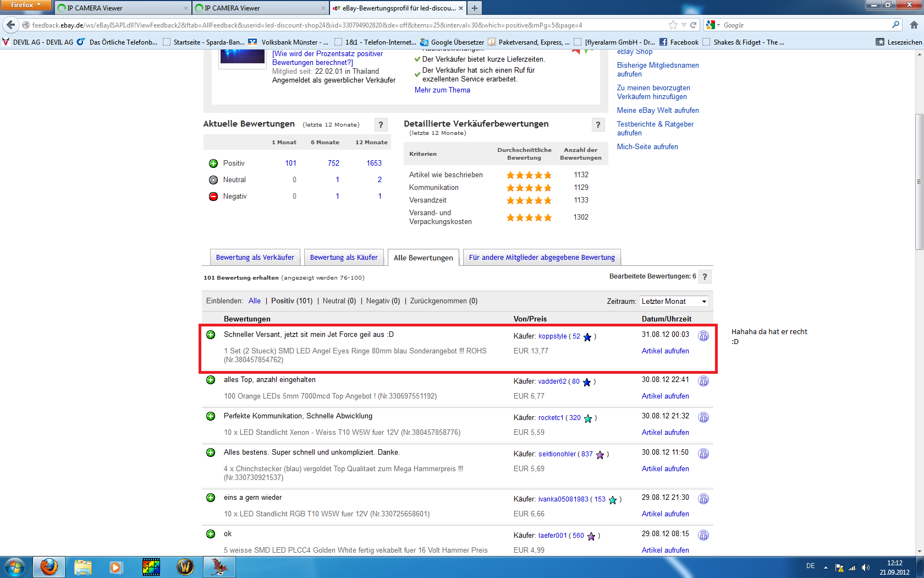924x578 pixels.
Task: Select the Bewertung als Verkäufer tab
Action: (255, 258)
